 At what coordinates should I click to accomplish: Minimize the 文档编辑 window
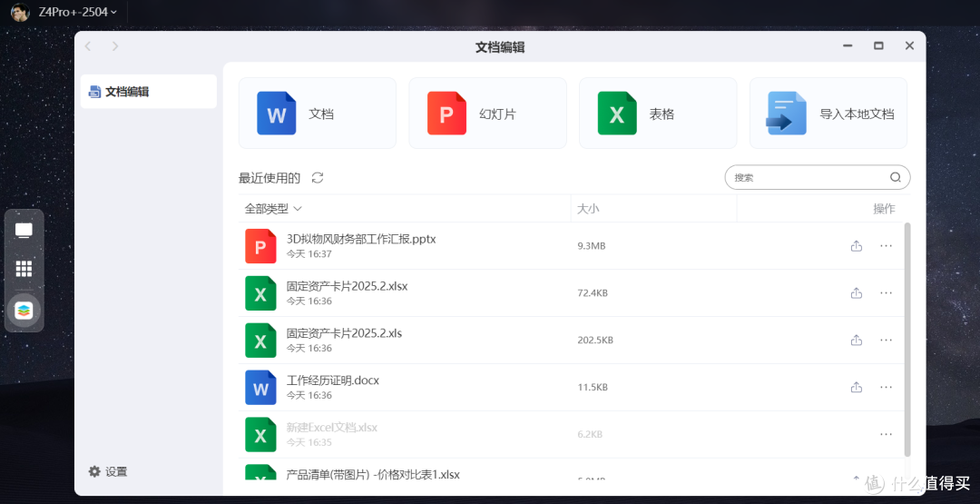[848, 45]
